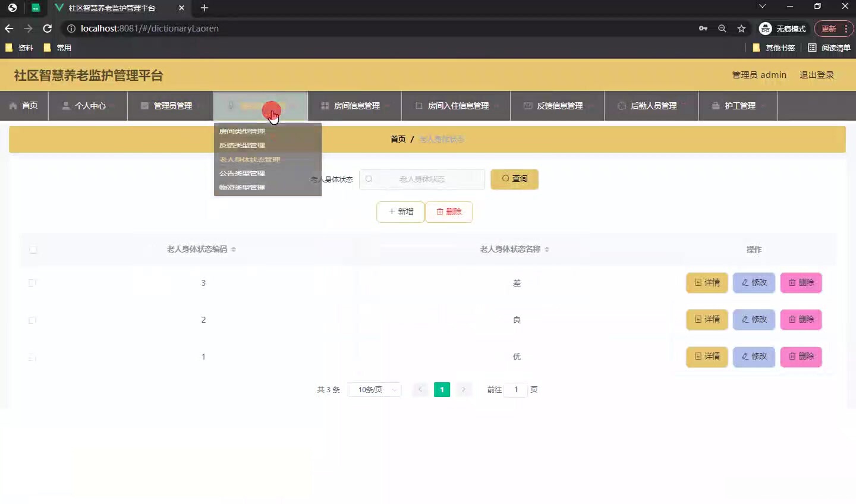Screen dimensions: 856x504
Task: Go to next page with pagination arrow
Action: point(464,389)
